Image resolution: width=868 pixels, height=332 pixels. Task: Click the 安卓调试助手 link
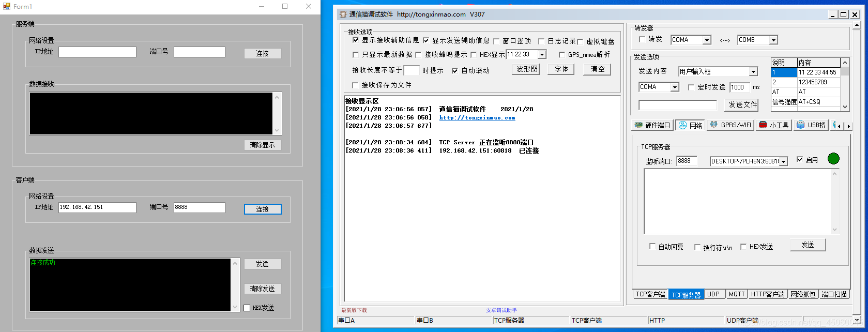click(x=501, y=310)
